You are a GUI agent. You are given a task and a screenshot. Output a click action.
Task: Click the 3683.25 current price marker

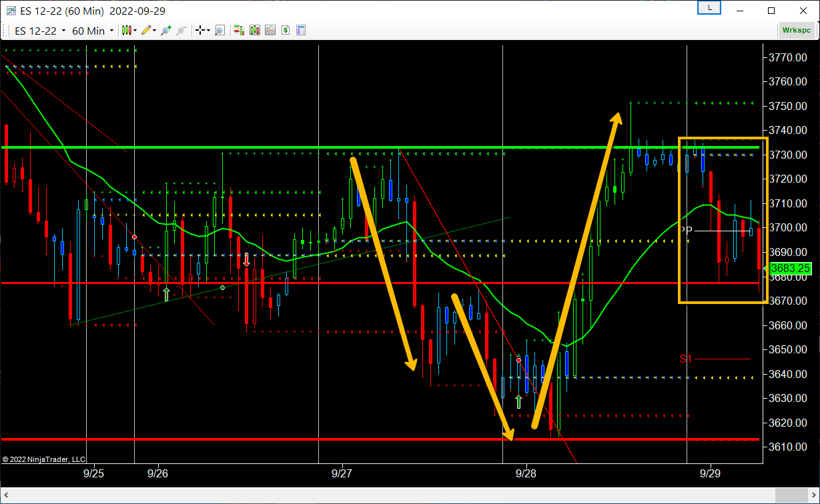[791, 268]
